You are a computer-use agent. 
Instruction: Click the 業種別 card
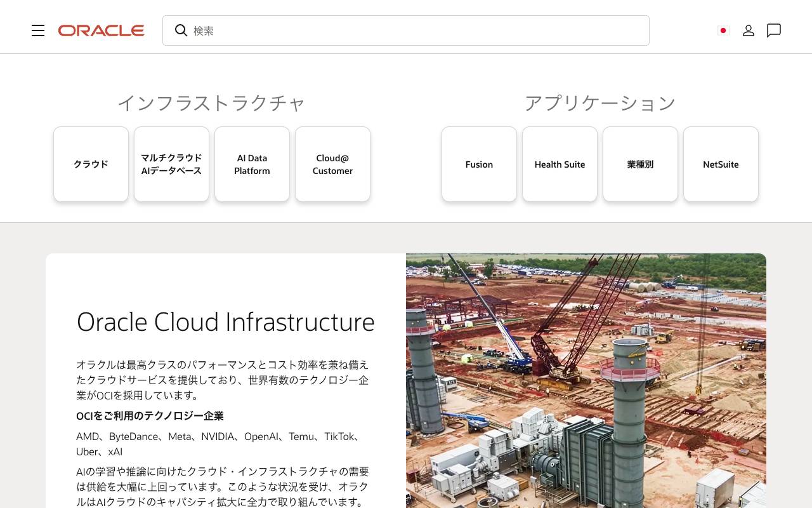[x=640, y=164]
